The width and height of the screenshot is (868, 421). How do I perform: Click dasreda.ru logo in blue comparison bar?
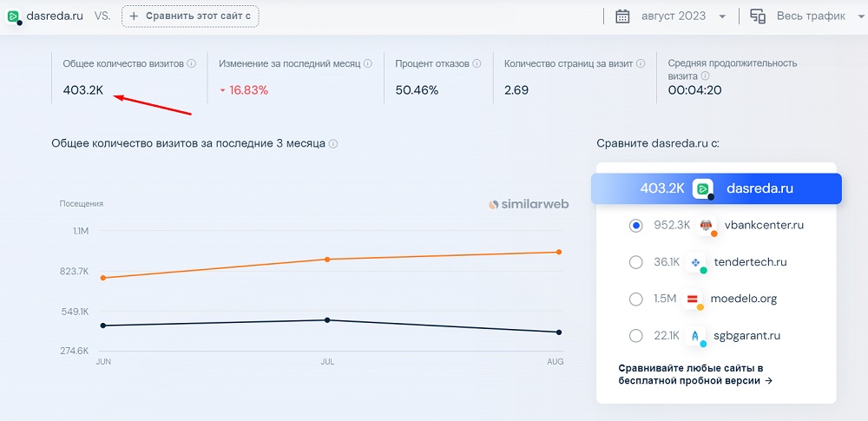(x=702, y=189)
